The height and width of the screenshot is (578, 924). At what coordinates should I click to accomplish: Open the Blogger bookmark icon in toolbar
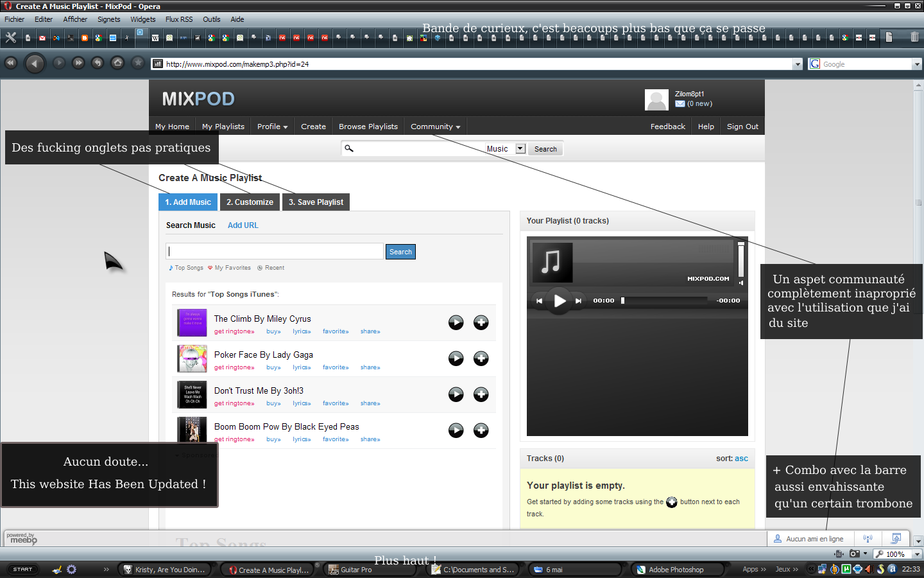[x=85, y=38]
